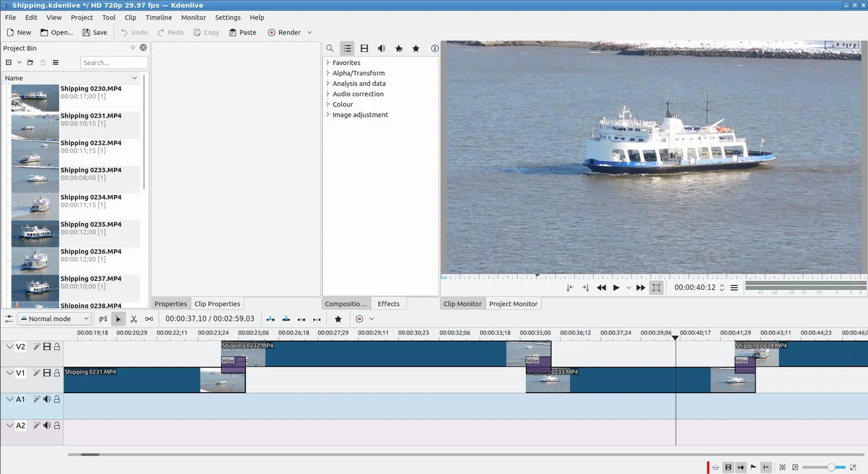Open preview render dropdown arrow
The height and width of the screenshot is (474, 868).
click(372, 319)
